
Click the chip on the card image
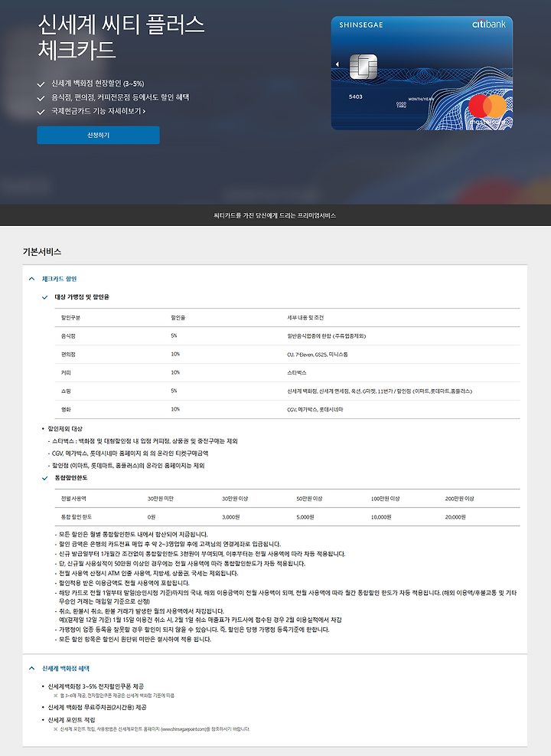tap(364, 67)
